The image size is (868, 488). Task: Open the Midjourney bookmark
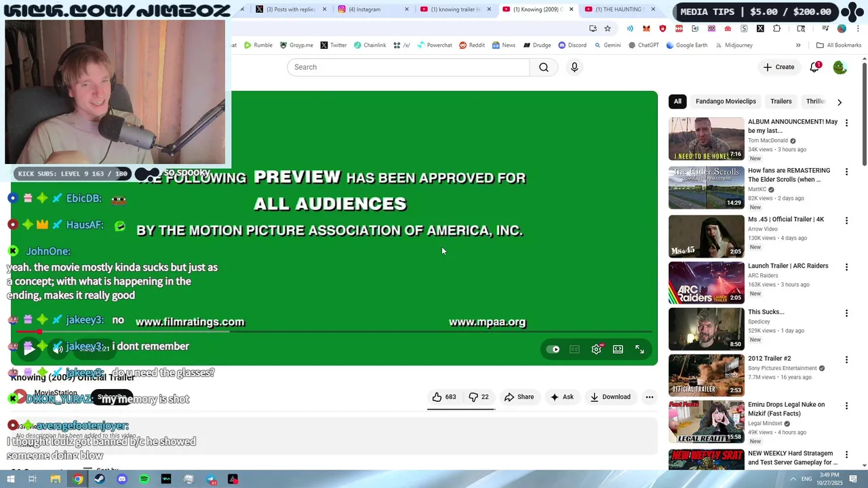pyautogui.click(x=733, y=45)
